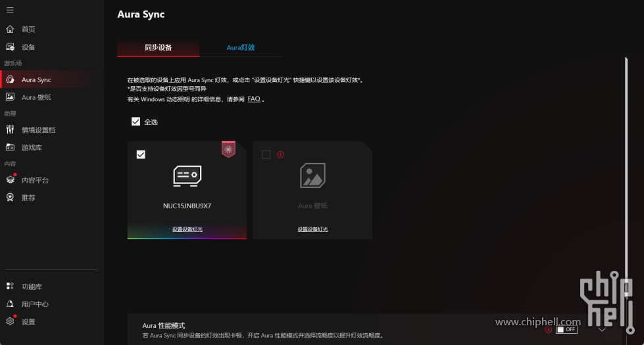The width and height of the screenshot is (644, 345).
Task: Open the 首页 home icon
Action: coord(10,29)
